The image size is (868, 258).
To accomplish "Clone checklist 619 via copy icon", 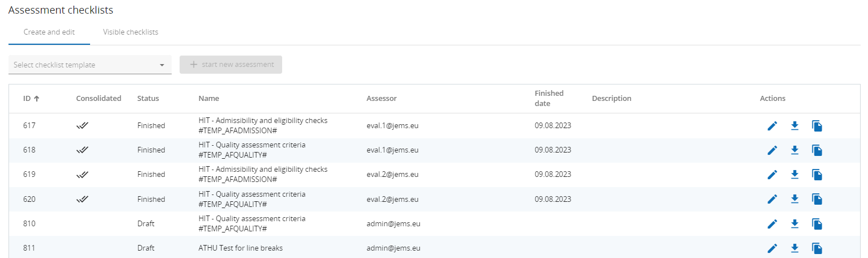I will pyautogui.click(x=817, y=175).
